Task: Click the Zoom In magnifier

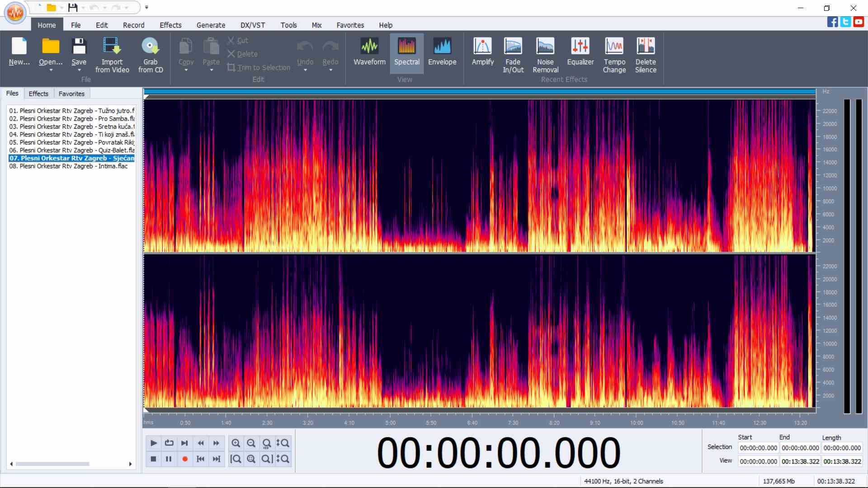Action: (x=236, y=443)
